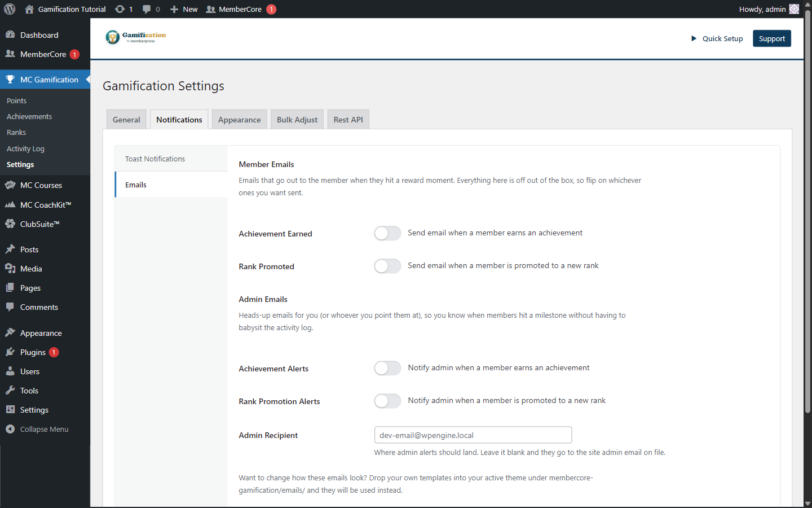Click the Plugins plug icon
The height and width of the screenshot is (508, 812).
(x=10, y=352)
